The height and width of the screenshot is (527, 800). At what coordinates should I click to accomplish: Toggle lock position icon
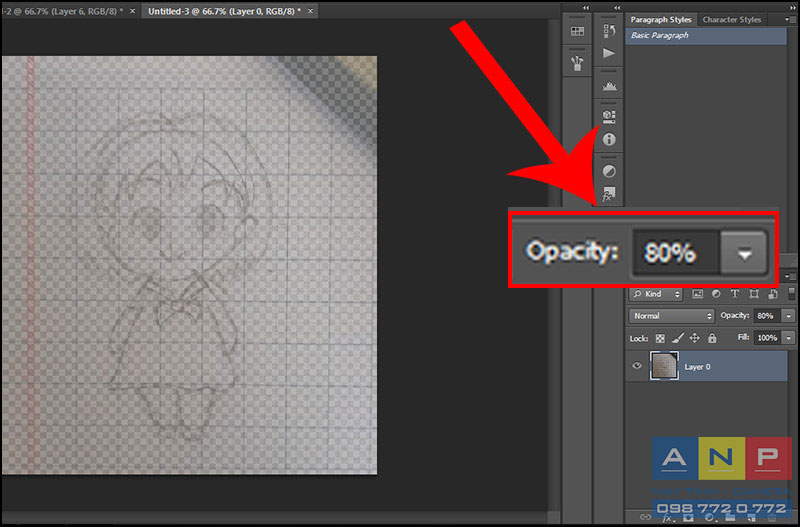pyautogui.click(x=694, y=338)
